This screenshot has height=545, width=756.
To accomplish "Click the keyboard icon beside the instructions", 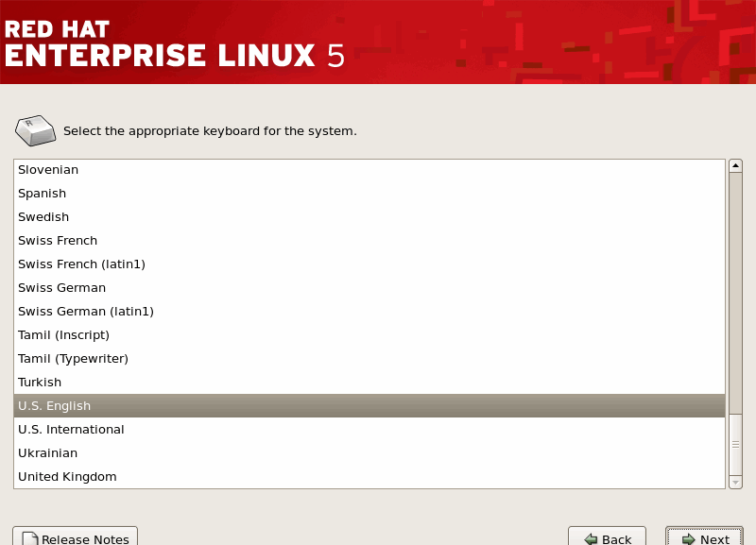I will pos(36,130).
